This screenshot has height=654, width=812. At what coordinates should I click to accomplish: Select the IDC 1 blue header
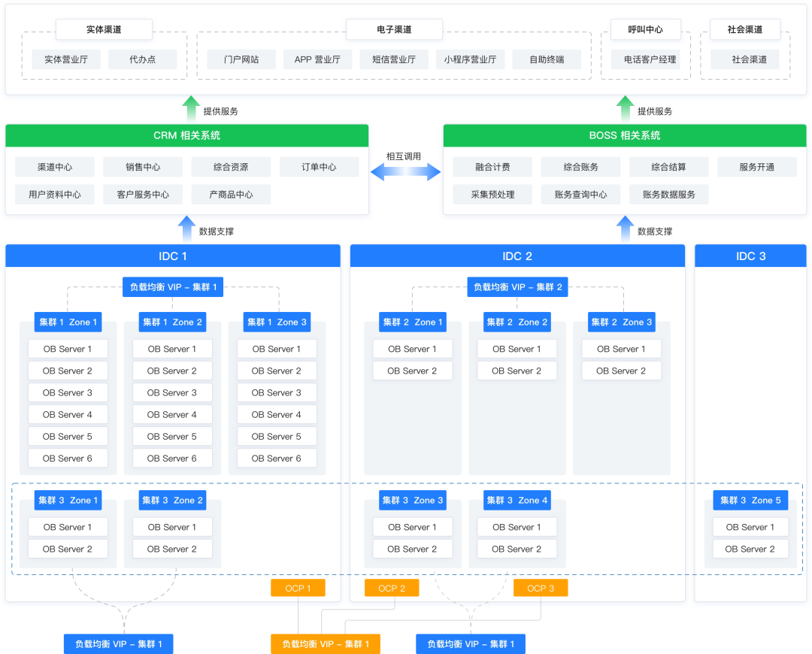point(173,256)
